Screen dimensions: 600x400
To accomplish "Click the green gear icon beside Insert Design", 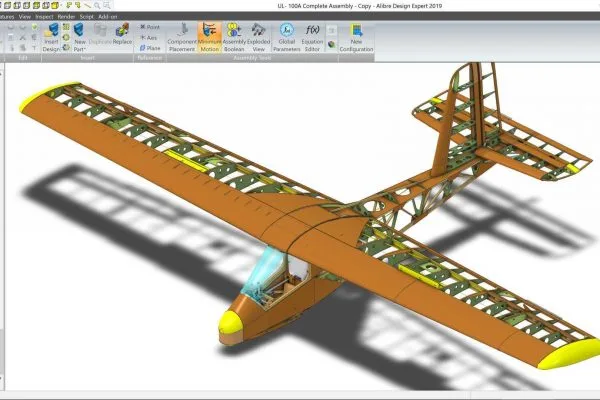I will [66, 38].
